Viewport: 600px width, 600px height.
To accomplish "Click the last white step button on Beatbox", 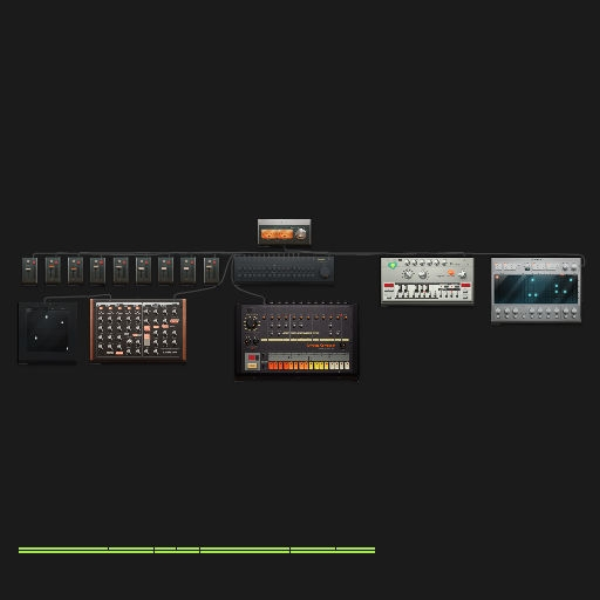I will [347, 366].
